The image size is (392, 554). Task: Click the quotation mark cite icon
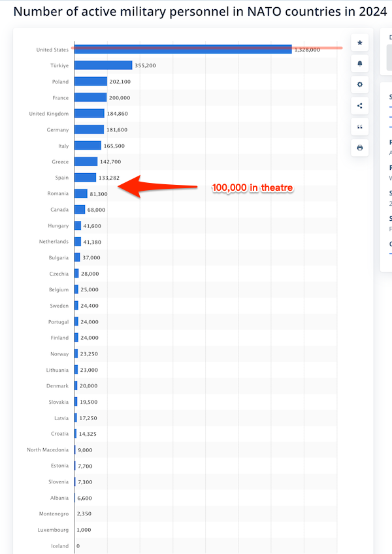coord(359,127)
